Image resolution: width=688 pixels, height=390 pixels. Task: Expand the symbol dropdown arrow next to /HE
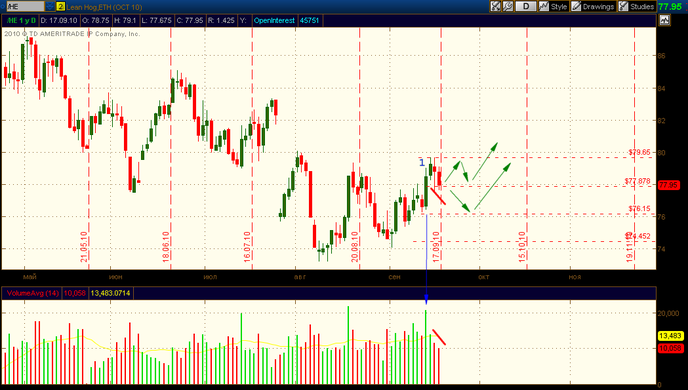[x=50, y=7]
